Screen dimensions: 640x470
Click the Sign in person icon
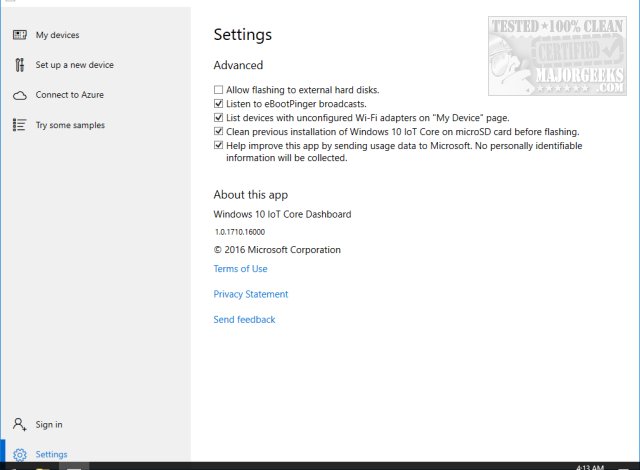pos(19,424)
